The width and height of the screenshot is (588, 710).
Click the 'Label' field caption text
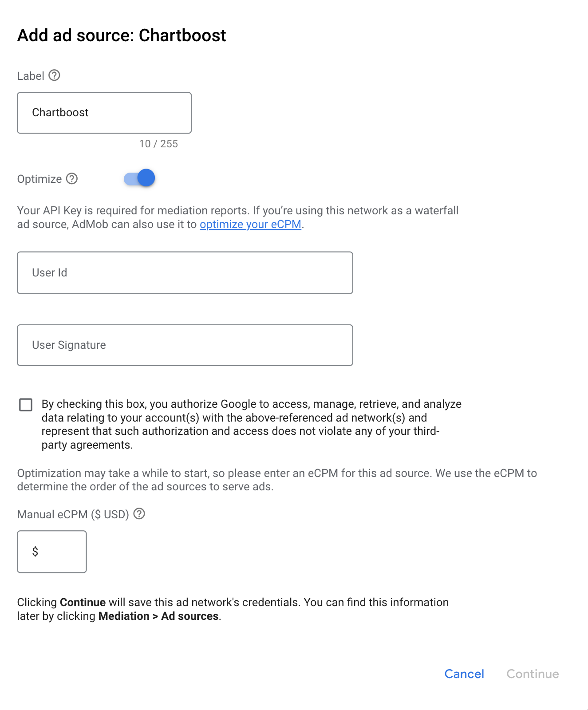coord(31,76)
